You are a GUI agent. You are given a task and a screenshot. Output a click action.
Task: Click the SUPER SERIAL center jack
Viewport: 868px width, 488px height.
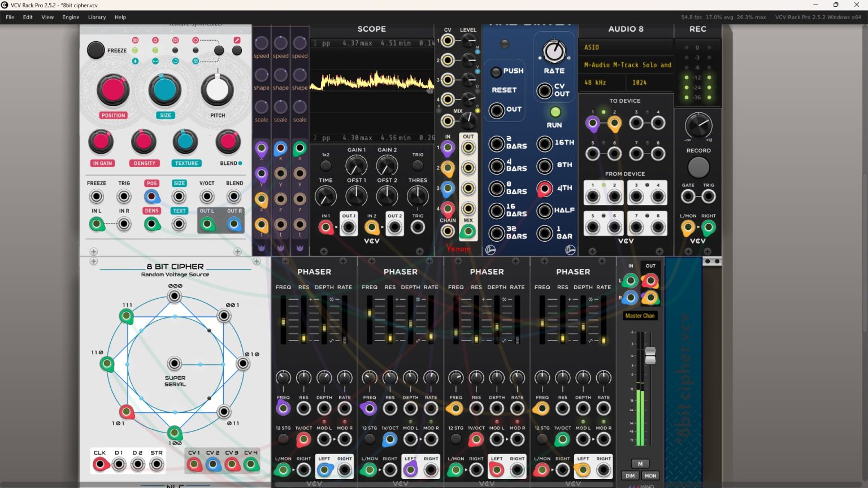[175, 363]
